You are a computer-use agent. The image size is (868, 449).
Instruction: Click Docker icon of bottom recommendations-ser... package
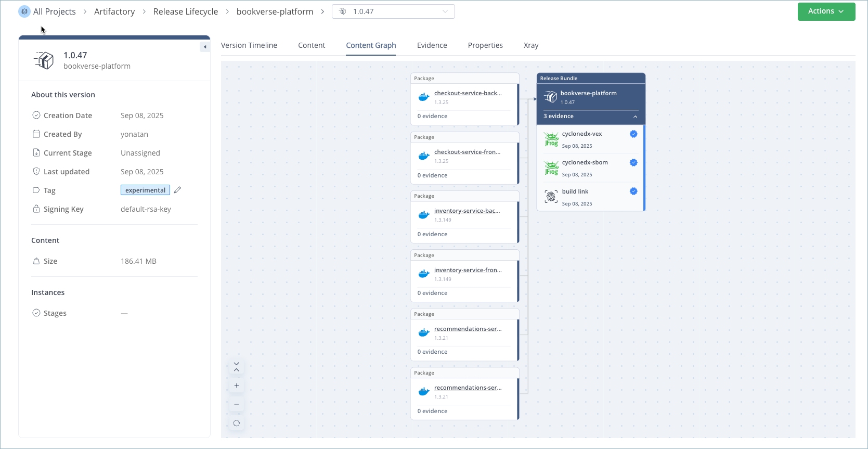point(424,392)
